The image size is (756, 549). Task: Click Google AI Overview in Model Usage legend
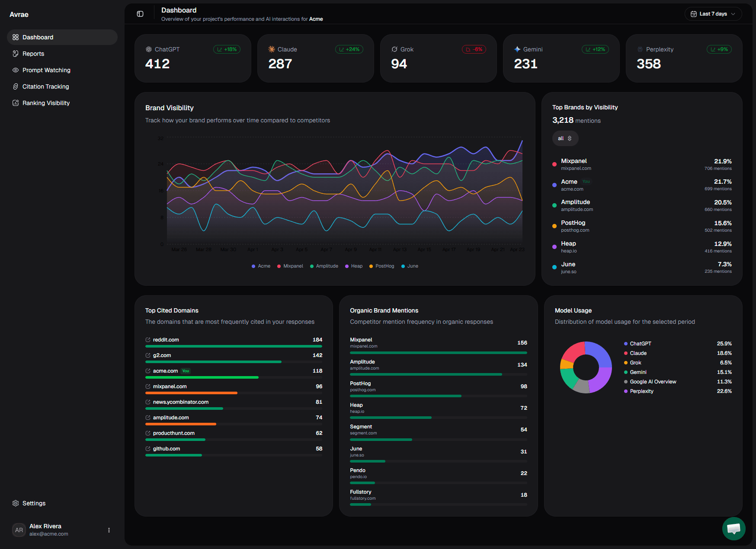click(678, 382)
